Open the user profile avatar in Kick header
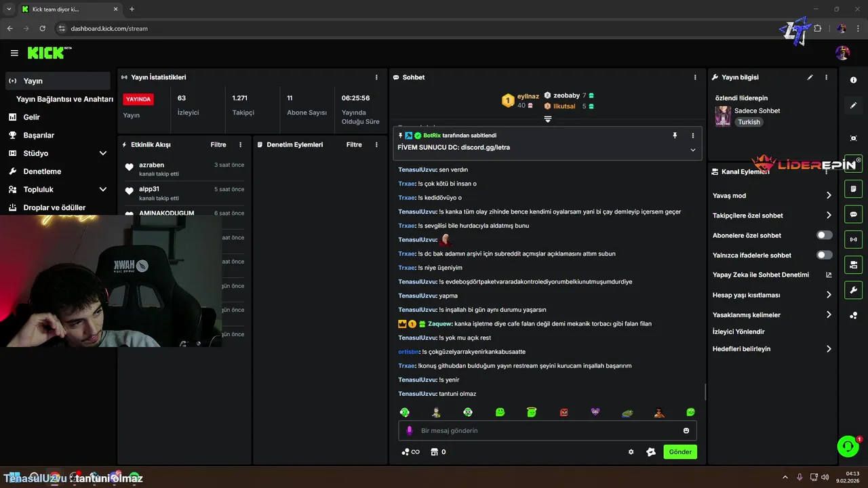The height and width of the screenshot is (488, 868). pyautogui.click(x=842, y=53)
